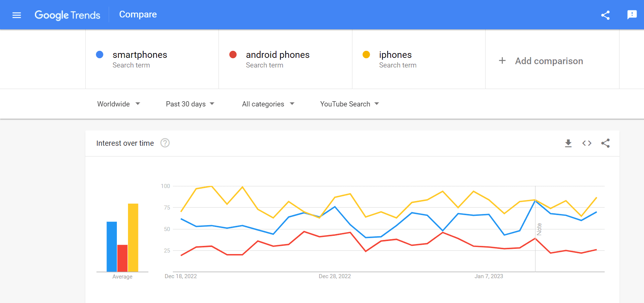
Task: Share the Interest over time chart
Action: (605, 143)
